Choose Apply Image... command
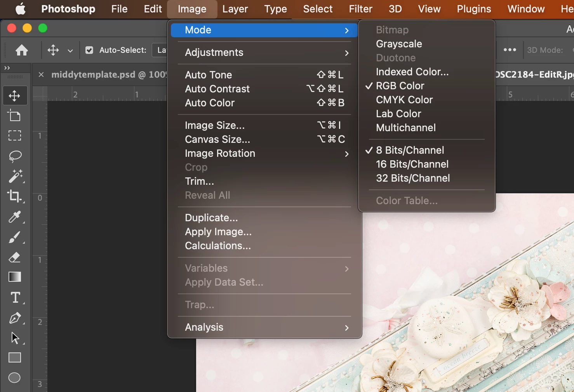Screen dimensions: 574x392 pos(264,232)
